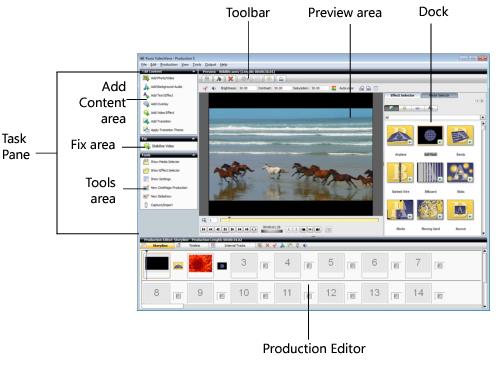Switch to the Storyline tab
501x369 pixels.
160,246
